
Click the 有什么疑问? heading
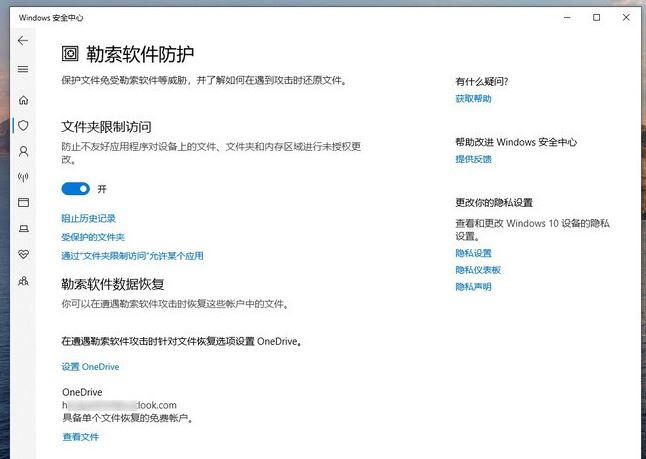point(482,82)
